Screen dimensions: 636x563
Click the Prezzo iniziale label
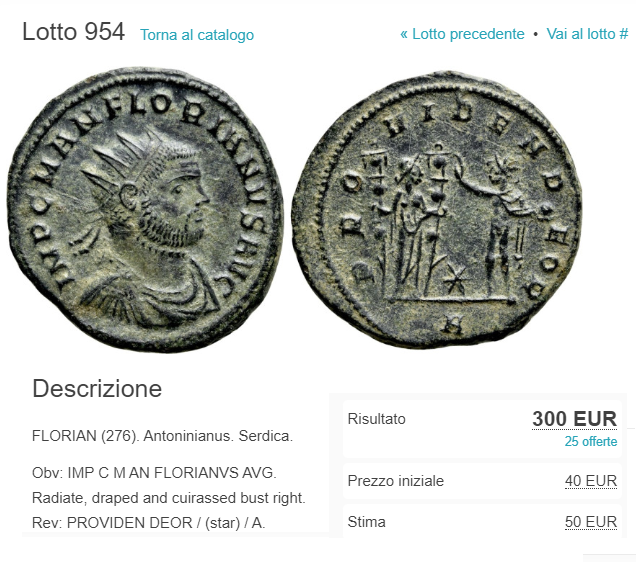[x=396, y=481]
